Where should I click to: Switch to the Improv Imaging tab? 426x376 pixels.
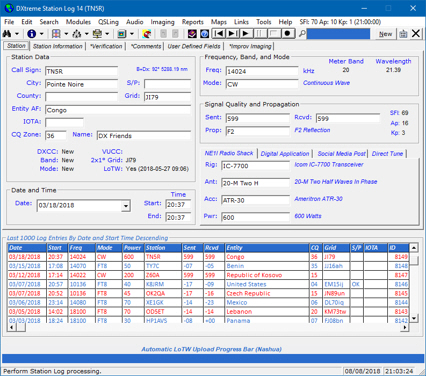tap(251, 46)
